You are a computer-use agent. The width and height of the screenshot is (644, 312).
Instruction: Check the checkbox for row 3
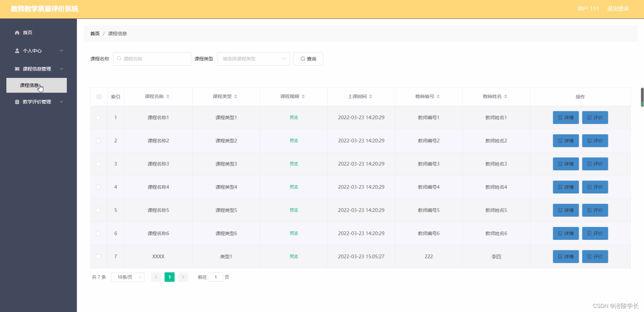pyautogui.click(x=99, y=164)
